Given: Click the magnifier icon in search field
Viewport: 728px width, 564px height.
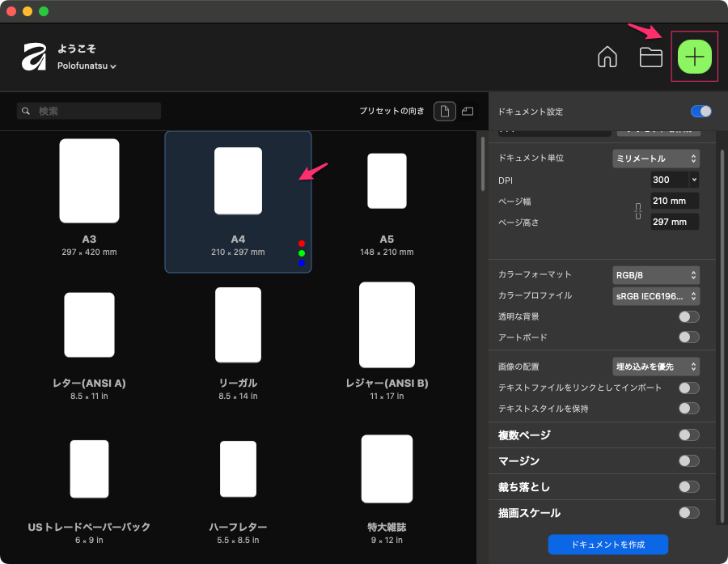Looking at the screenshot, I should tap(27, 111).
